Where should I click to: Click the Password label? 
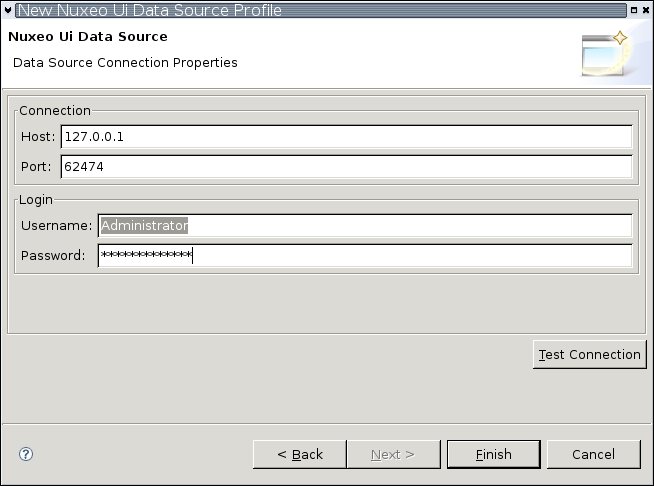[x=53, y=255]
